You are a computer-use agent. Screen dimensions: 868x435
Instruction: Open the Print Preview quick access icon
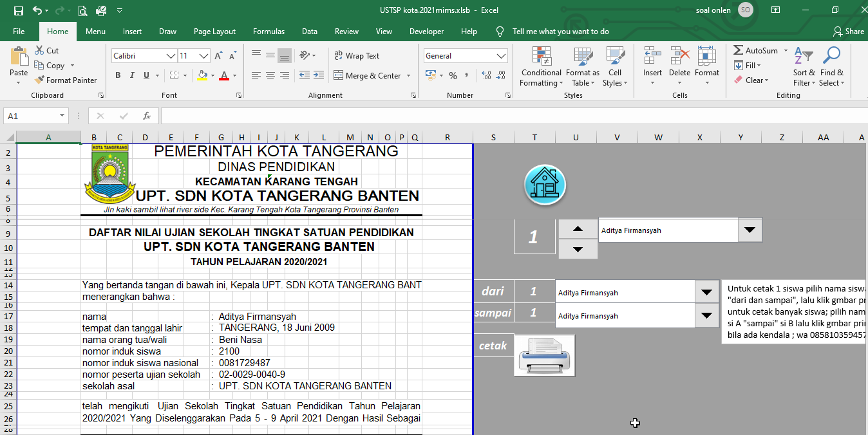coord(82,10)
